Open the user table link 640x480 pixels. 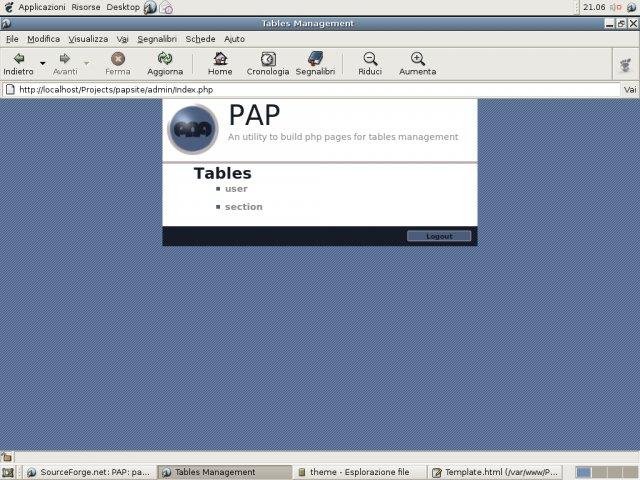(x=236, y=189)
